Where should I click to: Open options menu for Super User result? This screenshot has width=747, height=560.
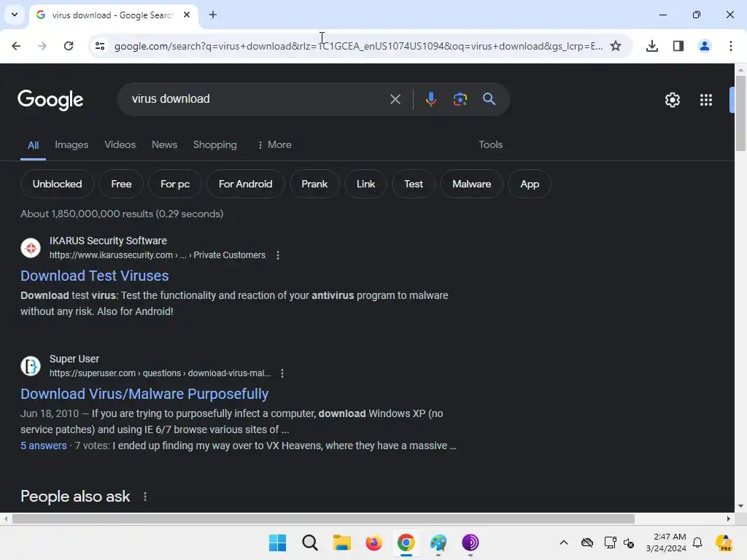point(282,373)
